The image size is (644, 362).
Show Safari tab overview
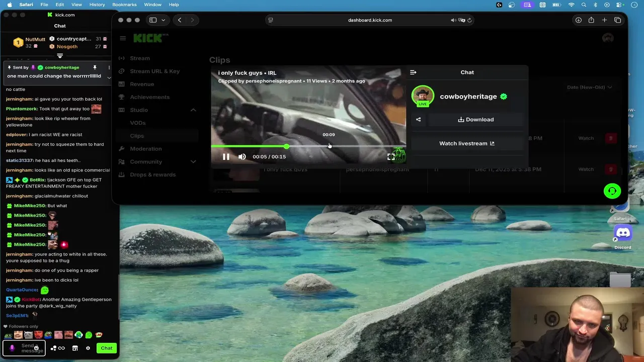pyautogui.click(x=618, y=20)
